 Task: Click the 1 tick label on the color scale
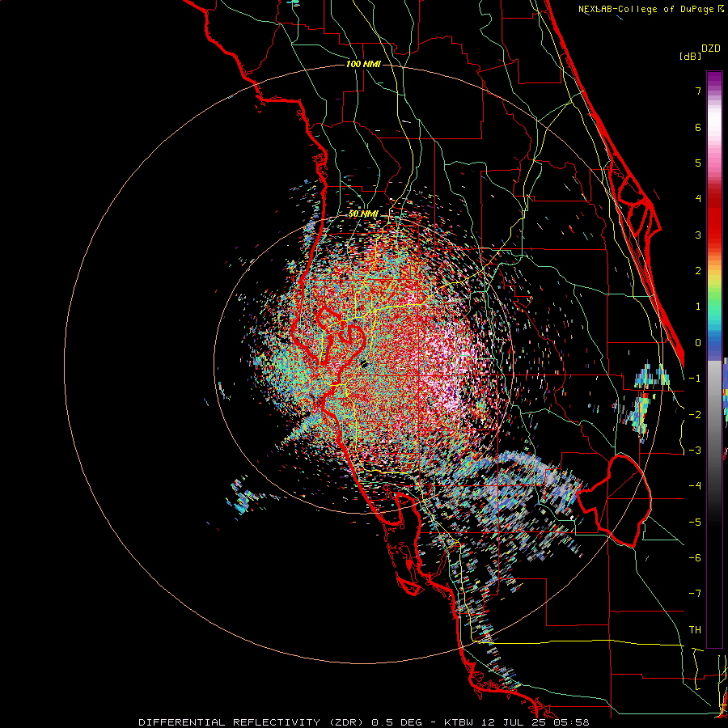pyautogui.click(x=698, y=307)
